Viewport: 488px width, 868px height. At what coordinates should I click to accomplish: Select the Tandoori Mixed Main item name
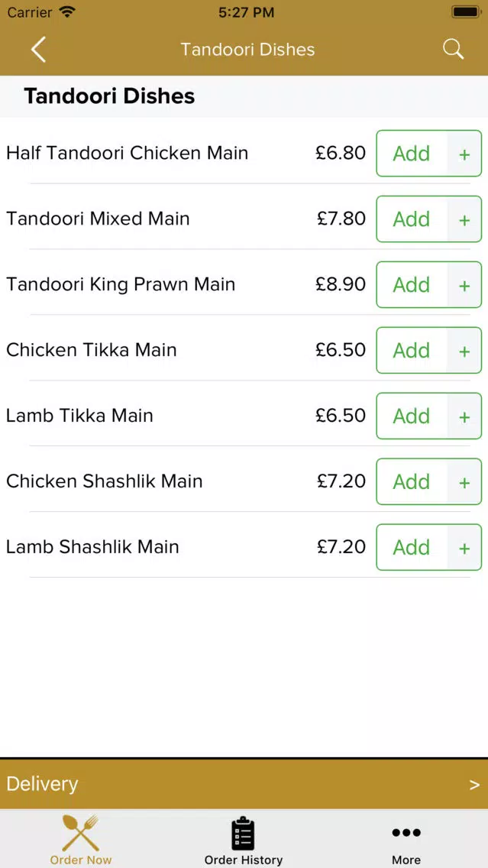coord(98,219)
